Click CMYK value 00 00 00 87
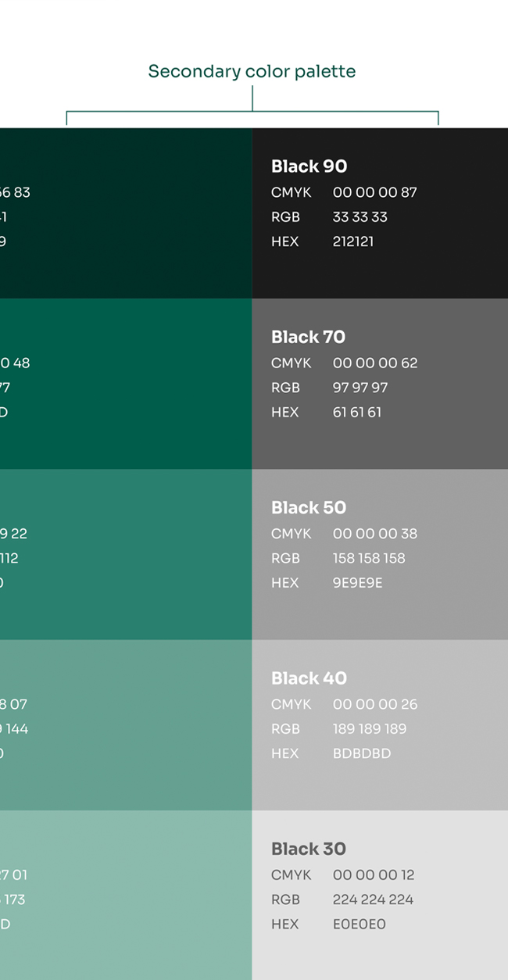 tap(375, 192)
